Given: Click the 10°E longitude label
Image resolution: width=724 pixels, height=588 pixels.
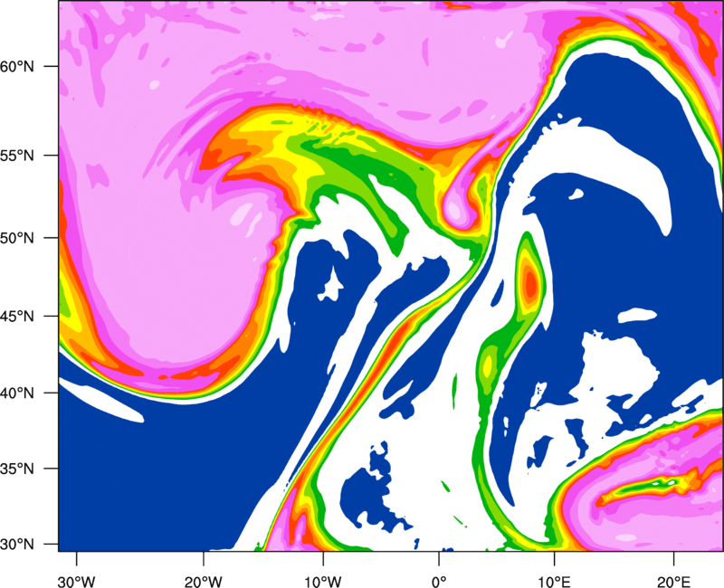Looking at the screenshot, I should (554, 582).
